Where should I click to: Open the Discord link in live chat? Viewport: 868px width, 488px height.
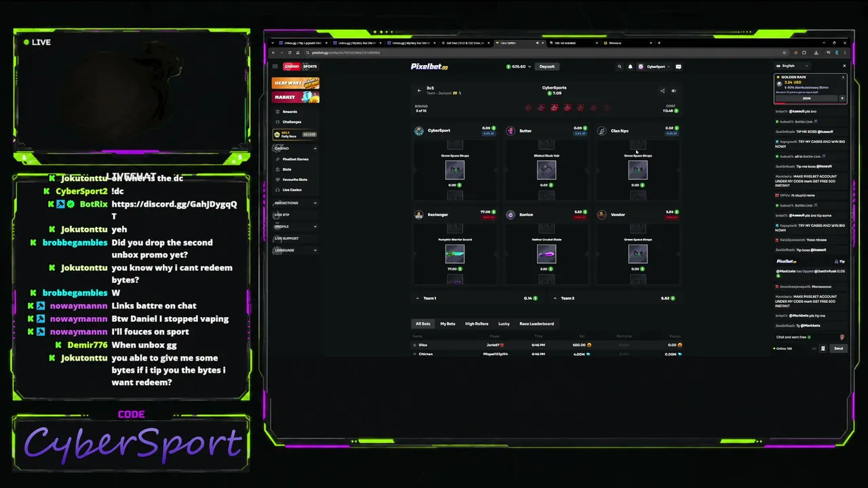click(x=174, y=210)
